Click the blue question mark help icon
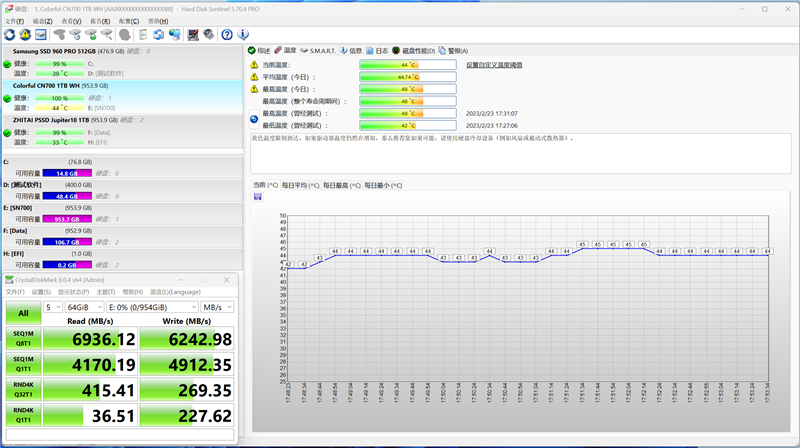 point(227,35)
